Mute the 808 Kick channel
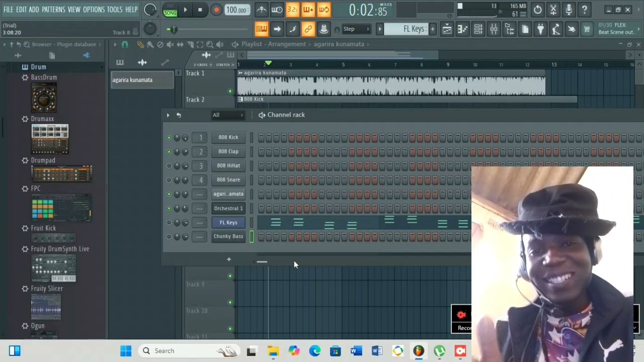Image resolution: width=644 pixels, height=362 pixels. pos(169,137)
